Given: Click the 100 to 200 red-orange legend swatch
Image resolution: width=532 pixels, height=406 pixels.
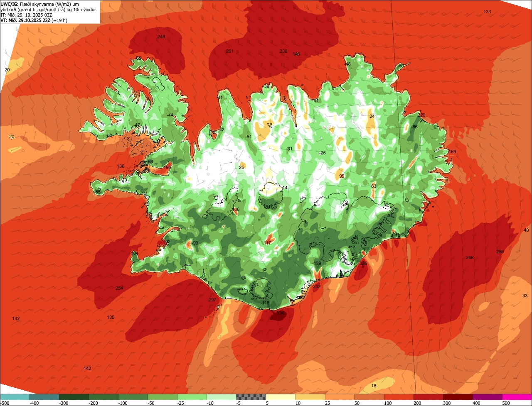Looking at the screenshot, I should 399,397.
